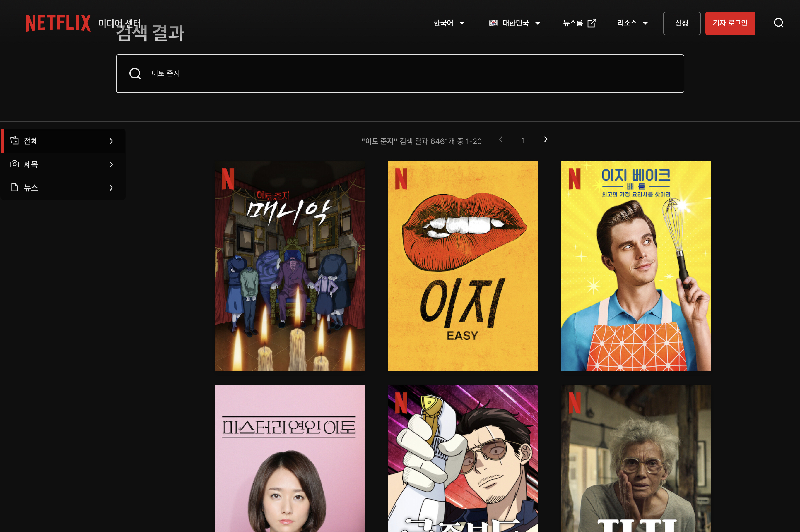
Task: Focus the search field containing 이토 준지
Action: 400,74
